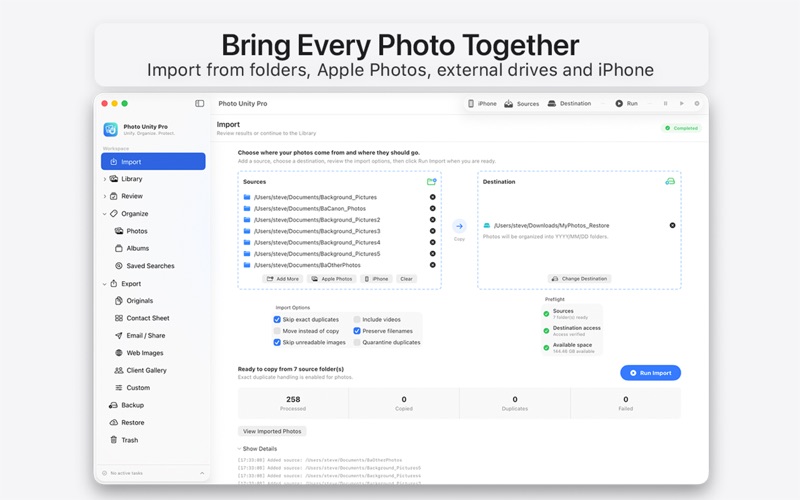Viewport: 800px width, 500px height.
Task: Select Import in the sidebar
Action: click(153, 162)
